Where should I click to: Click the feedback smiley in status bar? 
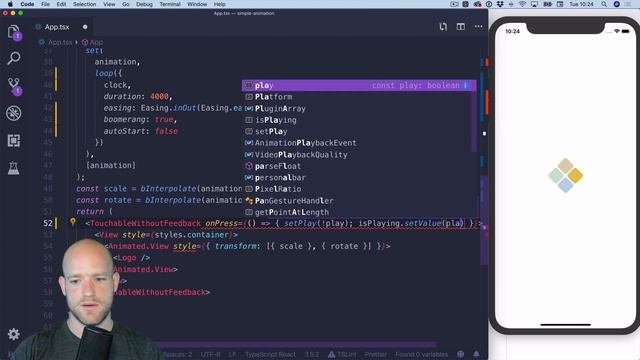tap(460, 354)
